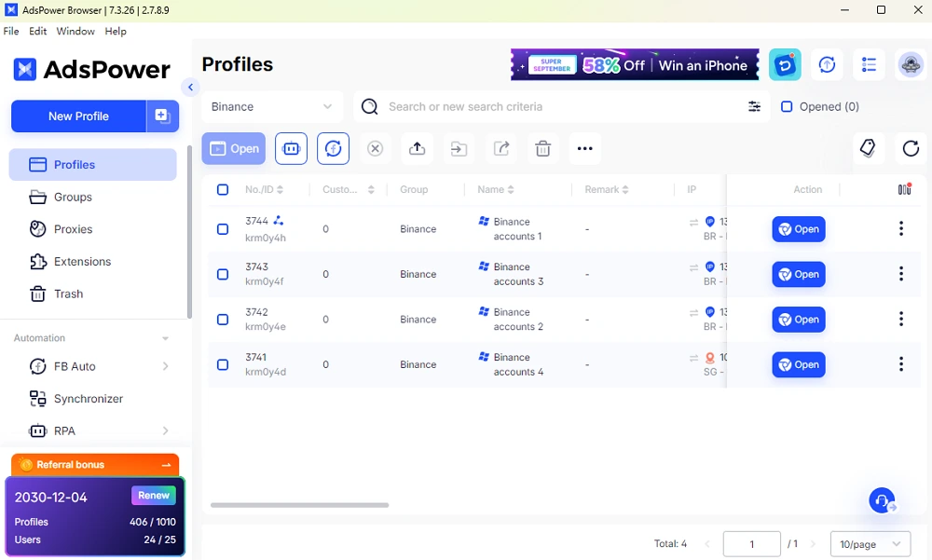This screenshot has width=932, height=560.
Task: Open the Binance accounts 4 profile
Action: (x=799, y=364)
